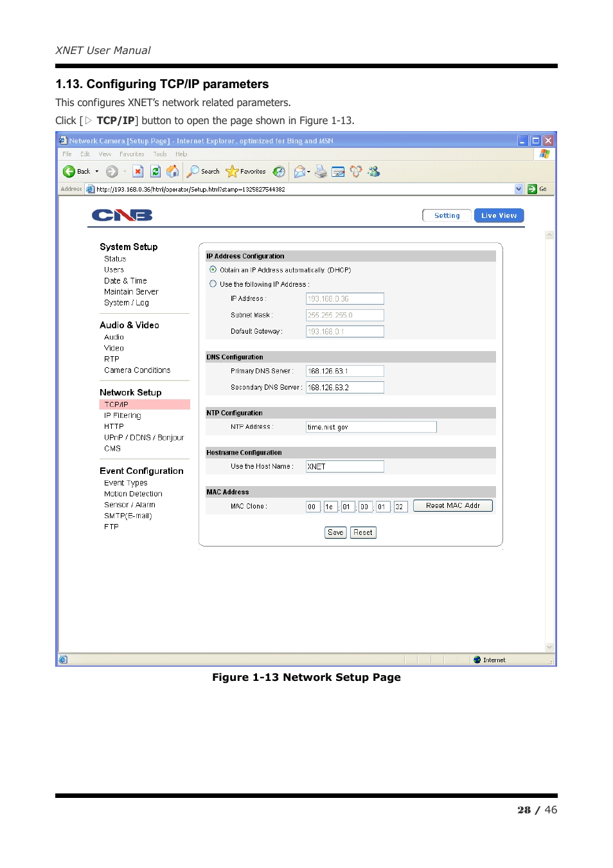The image size is (613, 868).
Task: Open Sensor / Alarm page
Action: 130,505
